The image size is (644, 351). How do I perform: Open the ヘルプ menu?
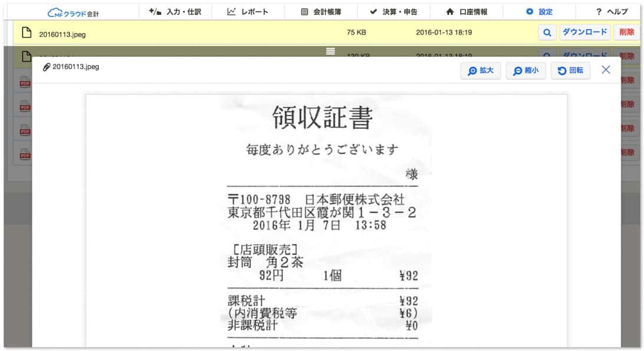(x=612, y=12)
